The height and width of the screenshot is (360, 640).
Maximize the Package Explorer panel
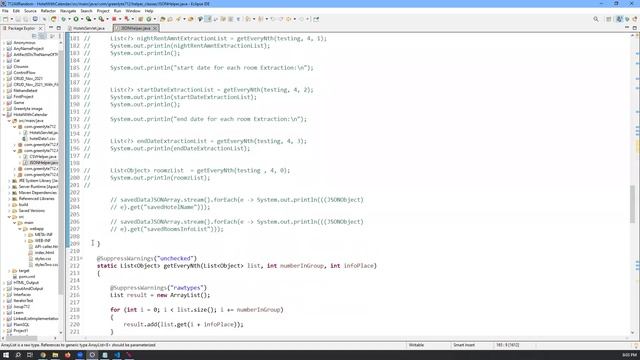click(58, 28)
